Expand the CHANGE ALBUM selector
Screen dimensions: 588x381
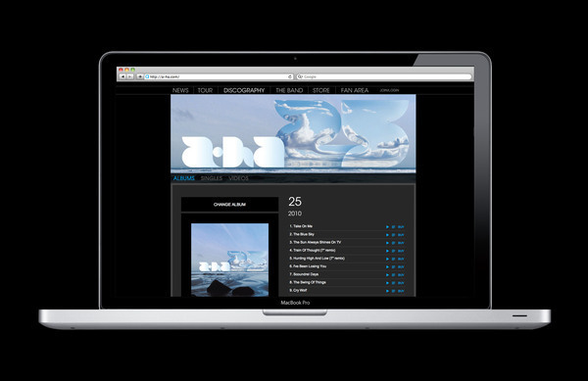pos(229,205)
